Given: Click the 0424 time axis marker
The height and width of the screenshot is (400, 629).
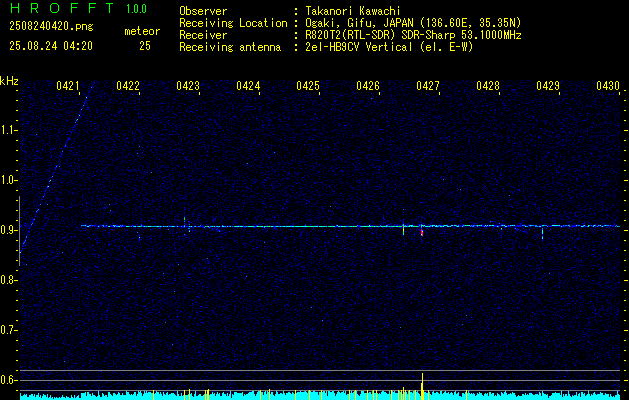Looking at the screenshot, I should point(248,86).
